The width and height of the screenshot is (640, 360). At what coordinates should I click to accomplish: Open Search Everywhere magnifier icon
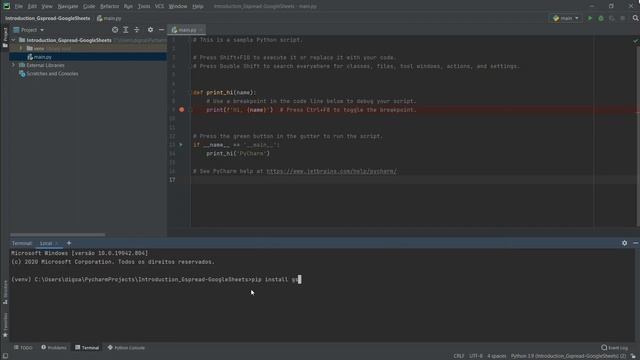[x=636, y=18]
